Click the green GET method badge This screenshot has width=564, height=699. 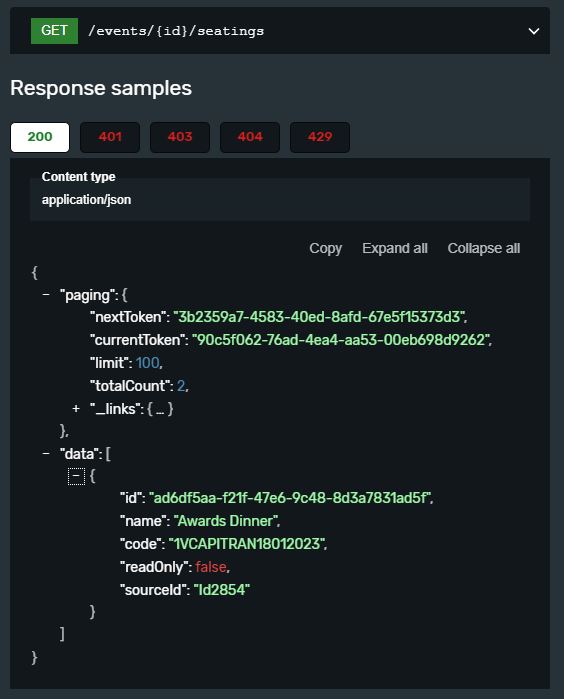(x=54, y=31)
